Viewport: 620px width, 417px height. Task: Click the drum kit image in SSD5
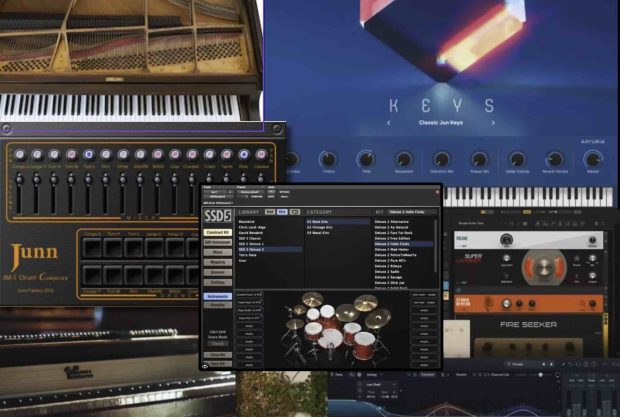click(x=336, y=331)
